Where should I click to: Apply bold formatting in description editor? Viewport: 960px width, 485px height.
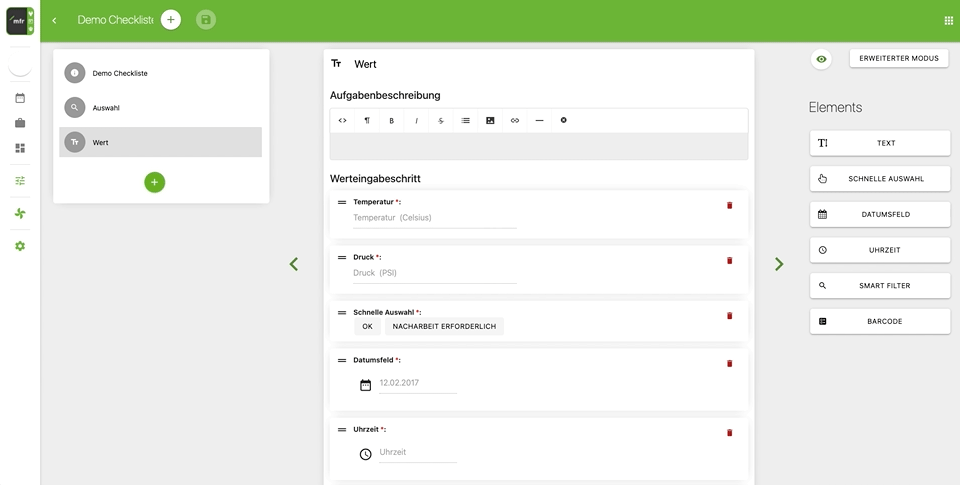tap(391, 121)
